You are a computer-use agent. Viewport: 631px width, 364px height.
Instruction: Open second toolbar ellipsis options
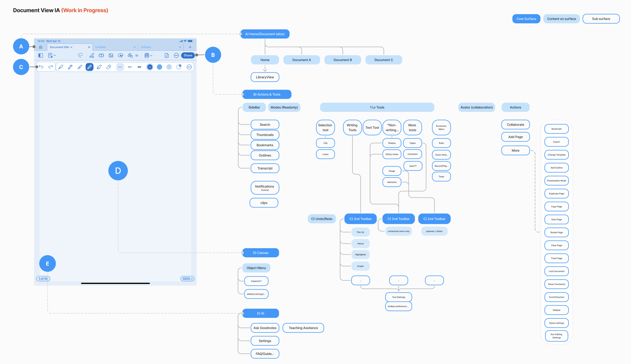[189, 67]
